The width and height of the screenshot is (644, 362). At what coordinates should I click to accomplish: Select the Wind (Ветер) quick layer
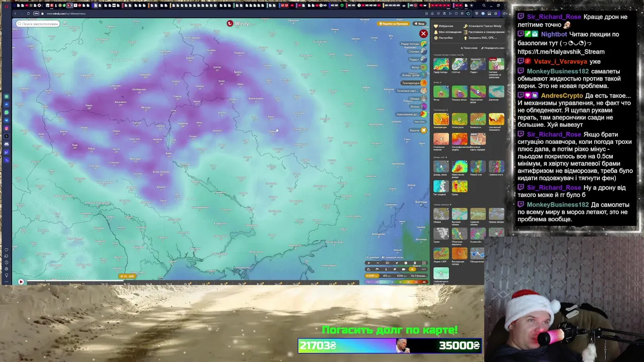click(418, 67)
